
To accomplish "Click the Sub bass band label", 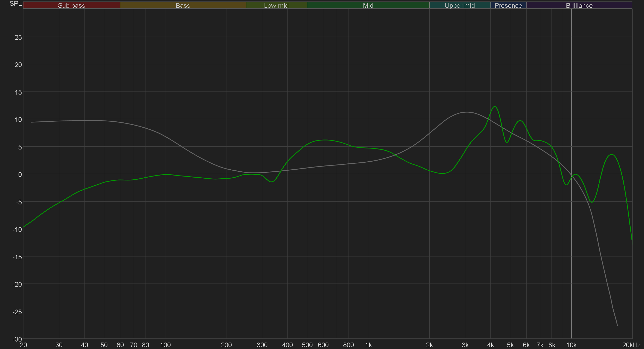I will coord(71,5).
